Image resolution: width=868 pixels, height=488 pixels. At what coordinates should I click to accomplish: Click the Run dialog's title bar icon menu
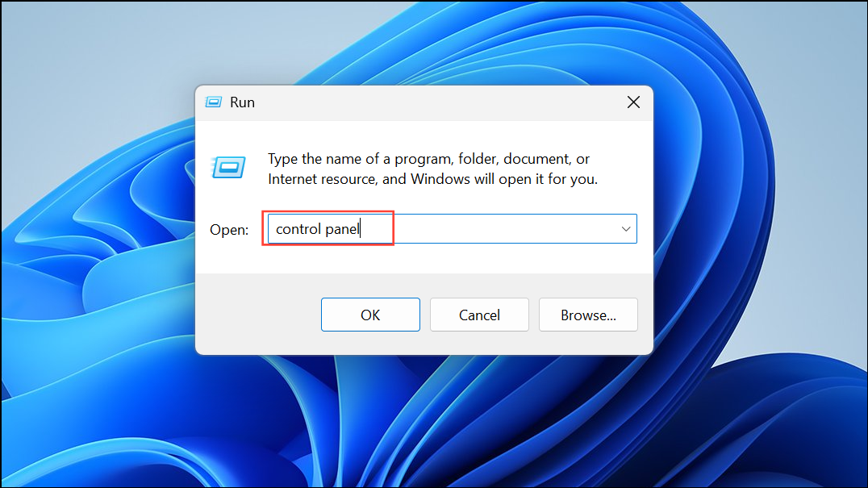tap(214, 102)
